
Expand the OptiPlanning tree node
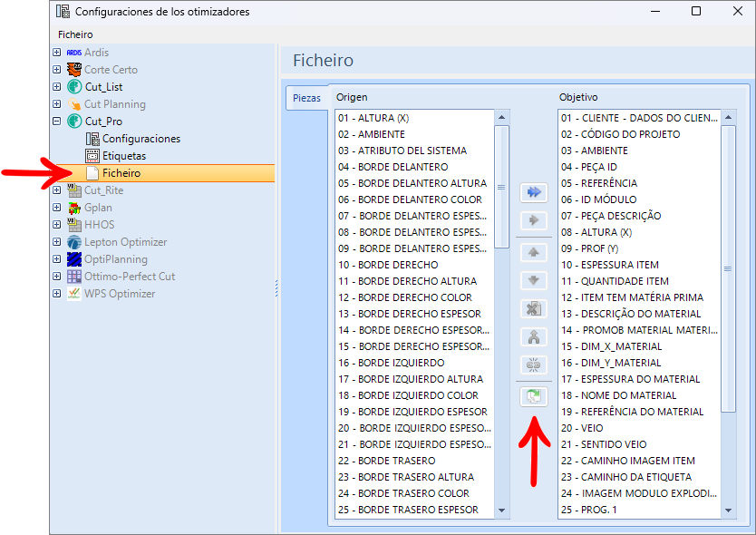coord(57,259)
